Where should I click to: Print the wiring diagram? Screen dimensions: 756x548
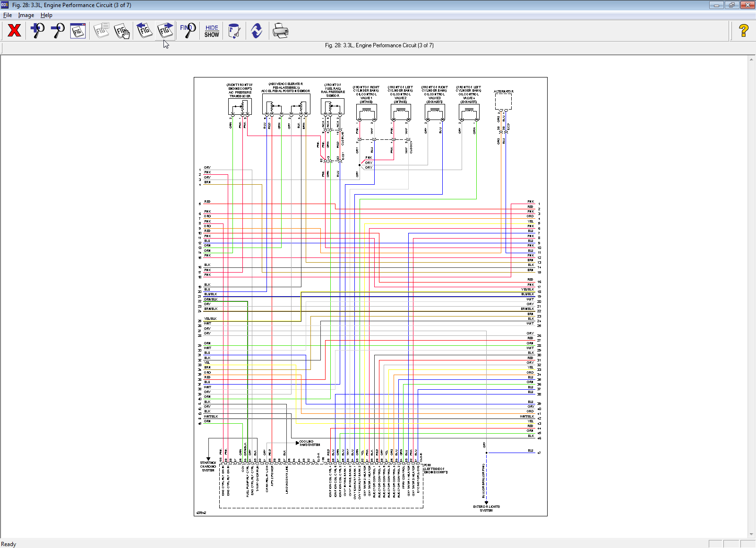click(x=280, y=31)
